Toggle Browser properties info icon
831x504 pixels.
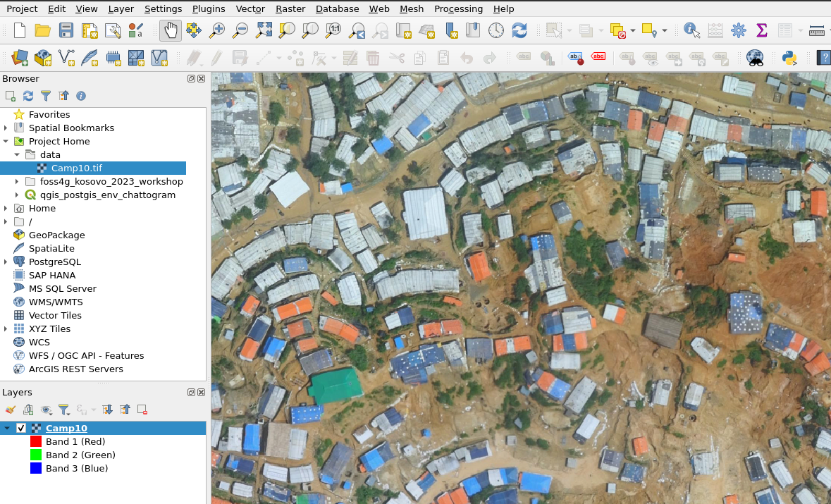click(81, 96)
